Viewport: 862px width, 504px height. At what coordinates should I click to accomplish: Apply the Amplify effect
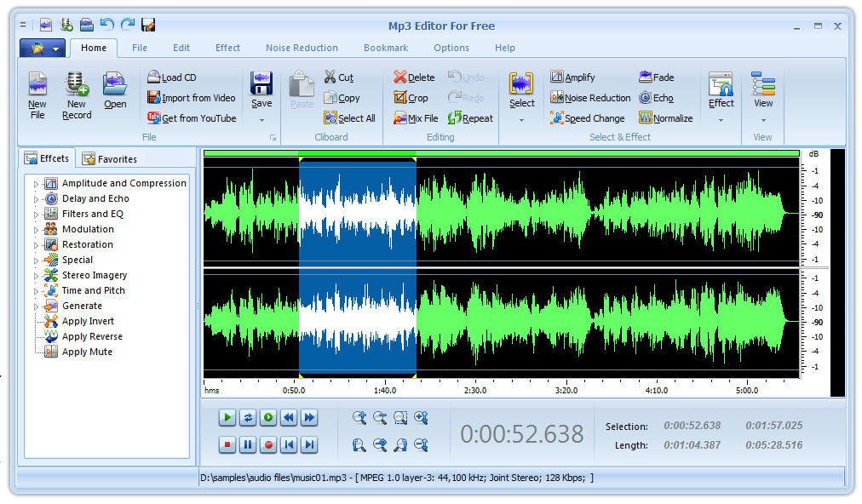pos(572,77)
